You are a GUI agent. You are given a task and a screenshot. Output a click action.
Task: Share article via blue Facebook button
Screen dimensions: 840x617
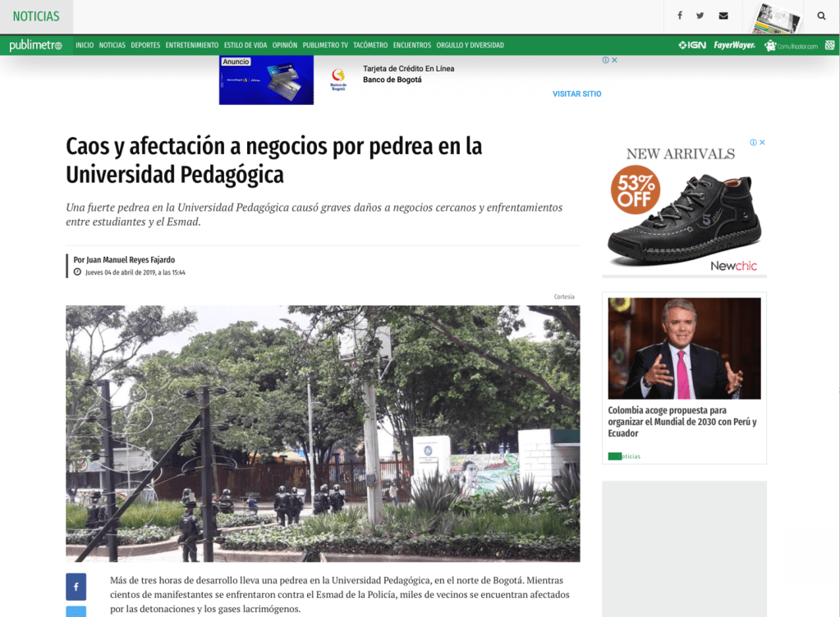76,587
